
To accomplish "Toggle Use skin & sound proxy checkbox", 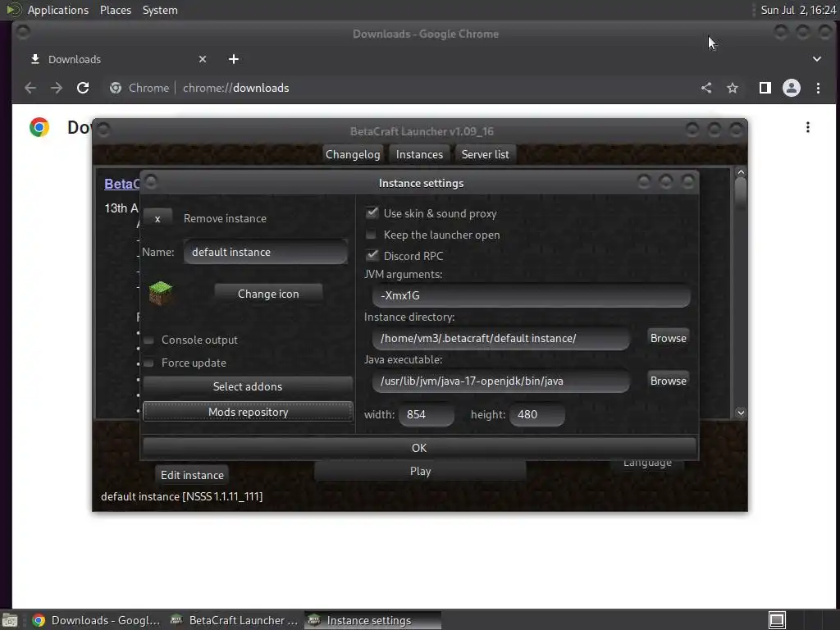I will pos(372,213).
